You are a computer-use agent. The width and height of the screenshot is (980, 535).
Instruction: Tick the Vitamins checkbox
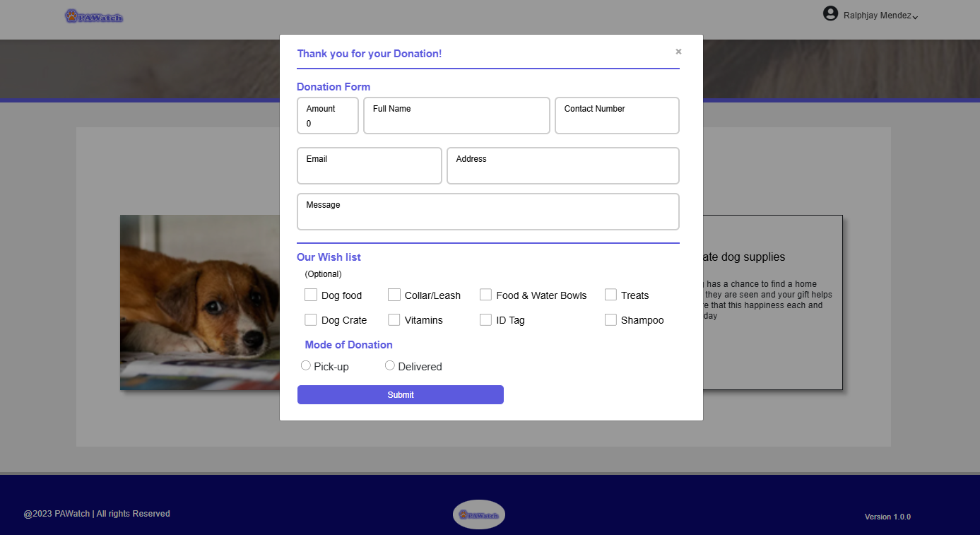point(394,319)
